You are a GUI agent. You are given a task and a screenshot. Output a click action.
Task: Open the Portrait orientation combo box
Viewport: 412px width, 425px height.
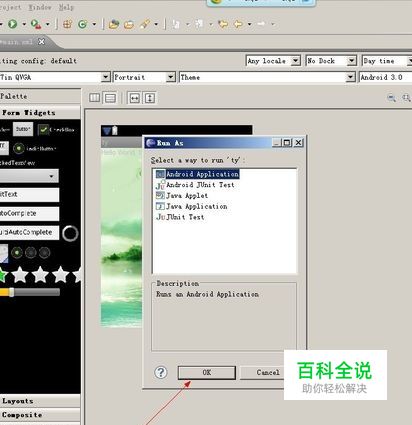144,77
